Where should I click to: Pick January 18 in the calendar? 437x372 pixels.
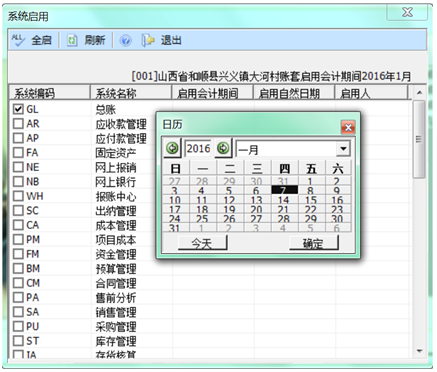(202, 209)
